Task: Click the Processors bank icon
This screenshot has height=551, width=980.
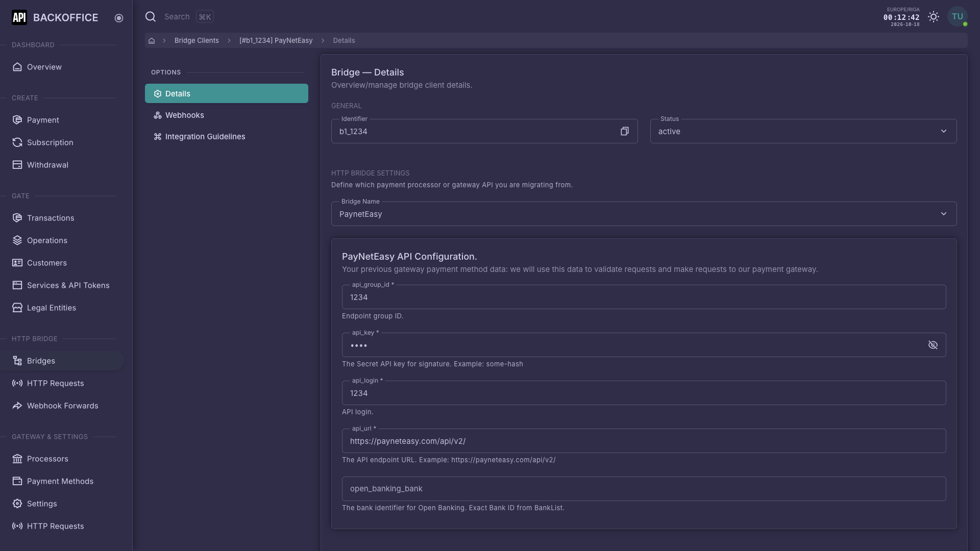Action: [x=17, y=459]
